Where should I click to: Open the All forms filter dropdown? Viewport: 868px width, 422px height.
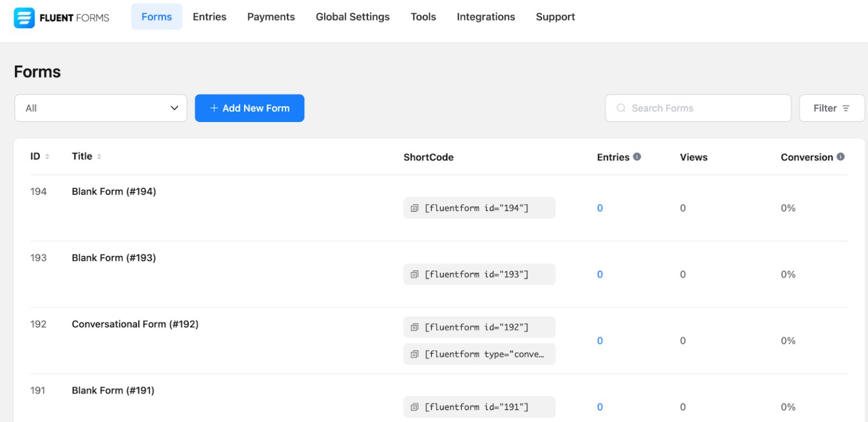(101, 108)
